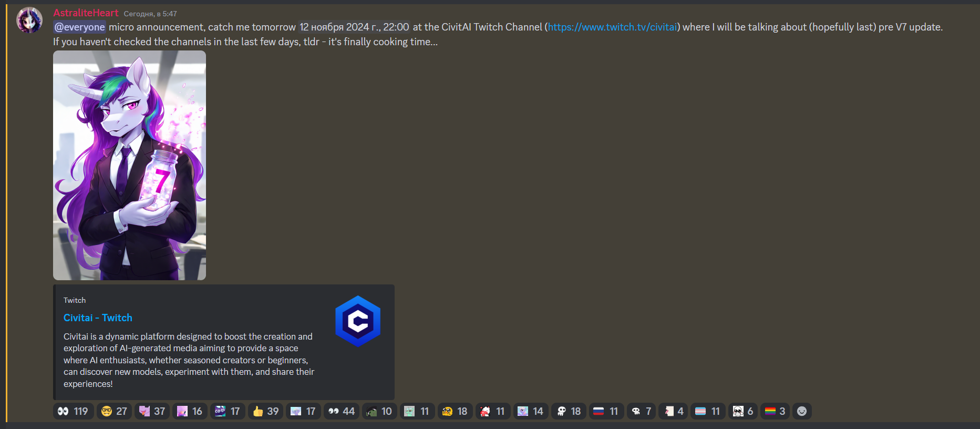Toggle the rainbow flag reaction showing 3
980x429 pixels.
[x=775, y=411]
